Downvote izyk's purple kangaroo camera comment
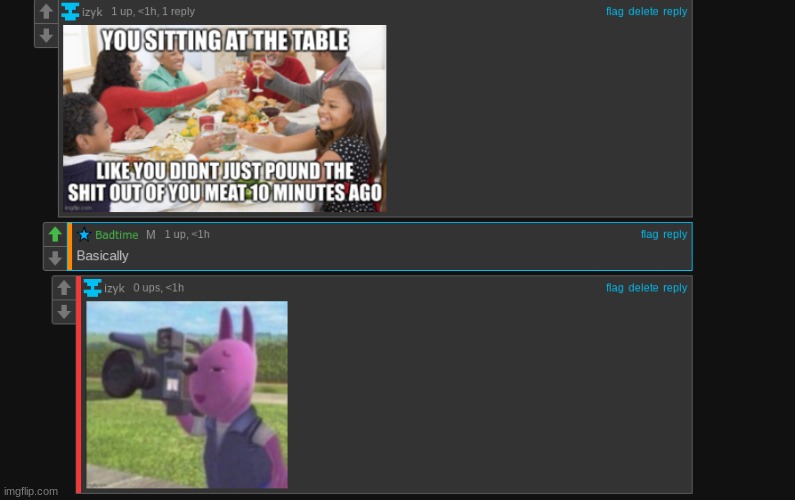This screenshot has width=795, height=500. point(64,312)
